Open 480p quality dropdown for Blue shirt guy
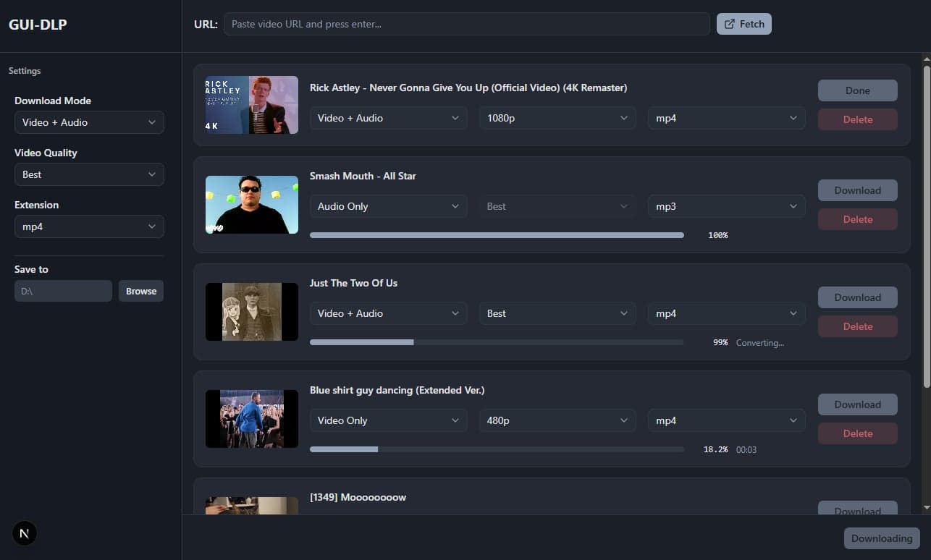Screen dimensions: 931x560 (557, 420)
